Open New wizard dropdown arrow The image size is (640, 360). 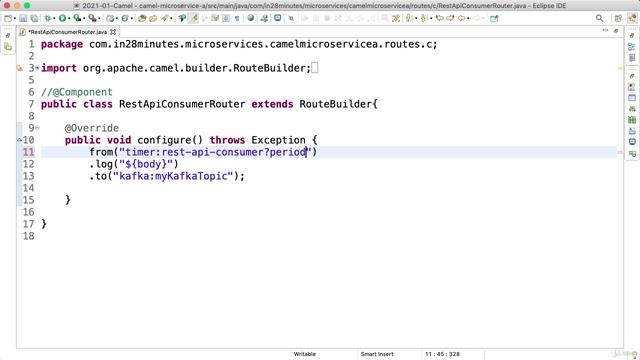pos(14,18)
